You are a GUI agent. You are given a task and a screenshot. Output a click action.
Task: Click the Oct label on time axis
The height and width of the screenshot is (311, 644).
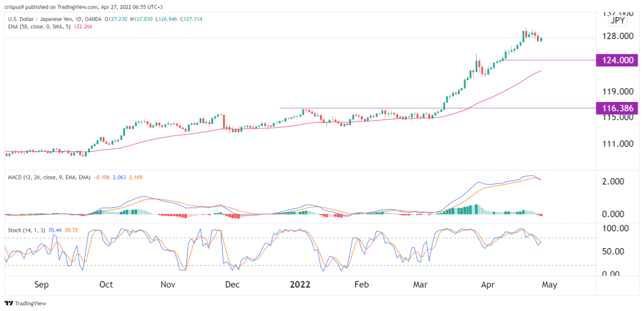pyautogui.click(x=106, y=285)
